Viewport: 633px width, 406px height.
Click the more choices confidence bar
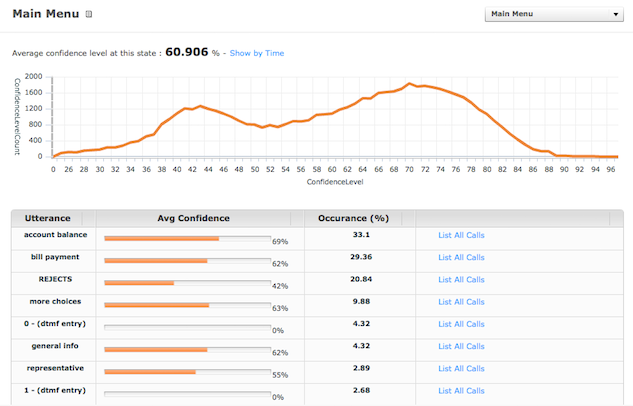(188, 306)
